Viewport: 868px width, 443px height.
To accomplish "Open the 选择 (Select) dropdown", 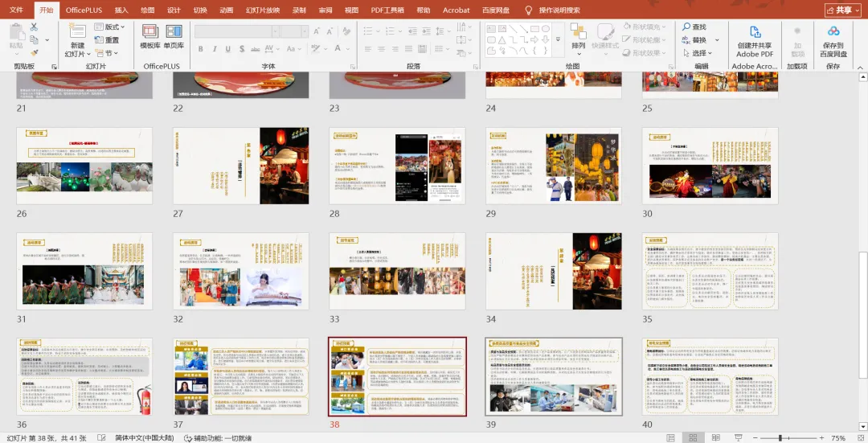I will coord(697,53).
